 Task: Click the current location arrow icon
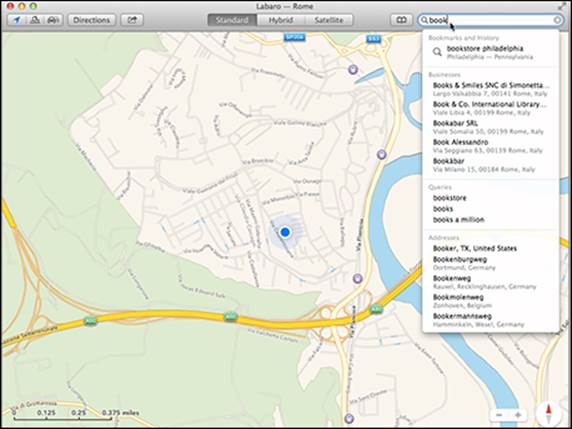[x=17, y=20]
